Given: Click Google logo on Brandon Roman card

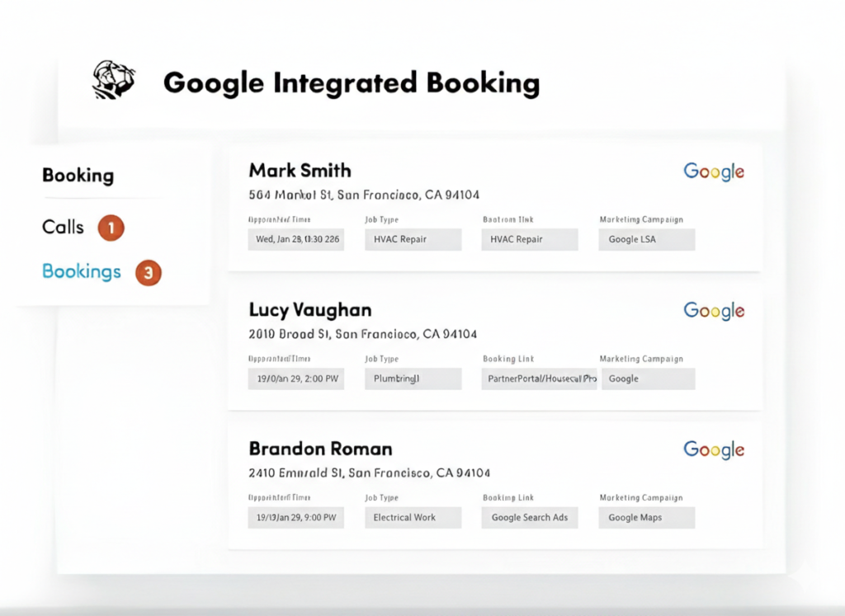Looking at the screenshot, I should click(x=714, y=449).
